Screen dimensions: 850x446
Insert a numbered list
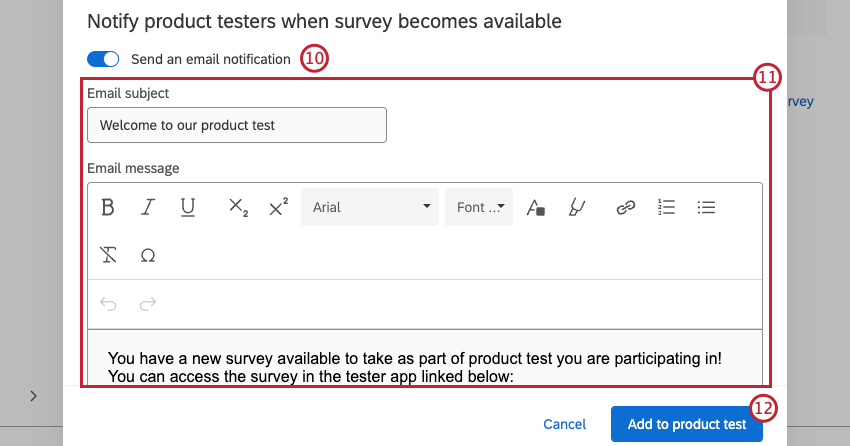click(666, 207)
